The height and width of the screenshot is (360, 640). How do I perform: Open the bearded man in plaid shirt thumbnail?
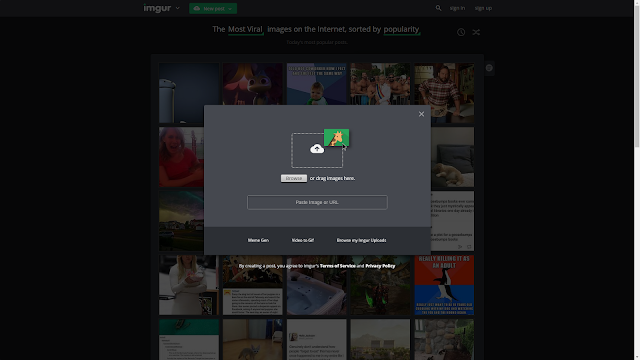click(x=444, y=93)
